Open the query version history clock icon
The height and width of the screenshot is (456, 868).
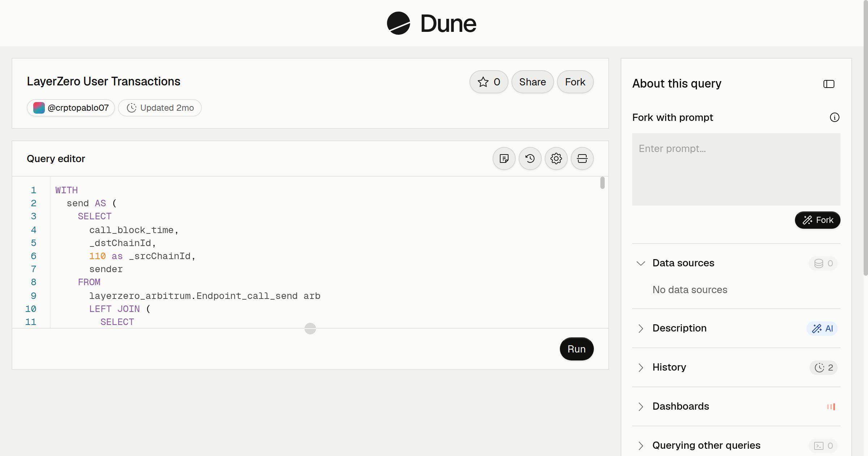[530, 159]
